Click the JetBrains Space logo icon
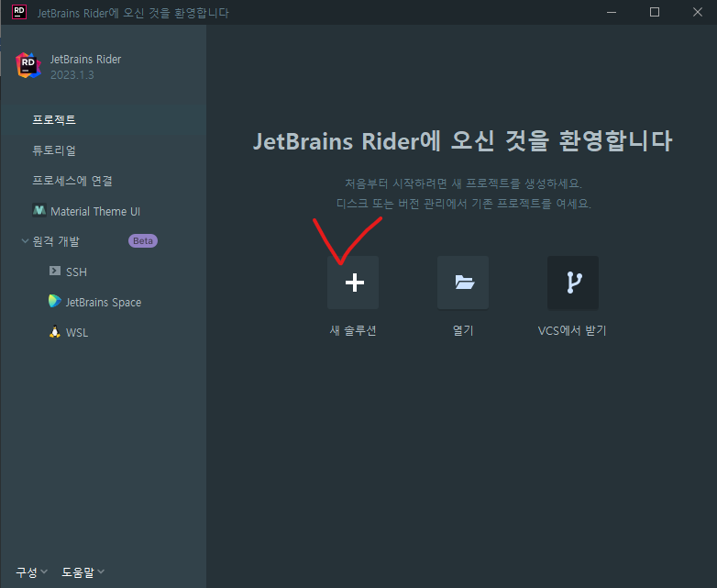717x588 pixels. click(x=54, y=301)
